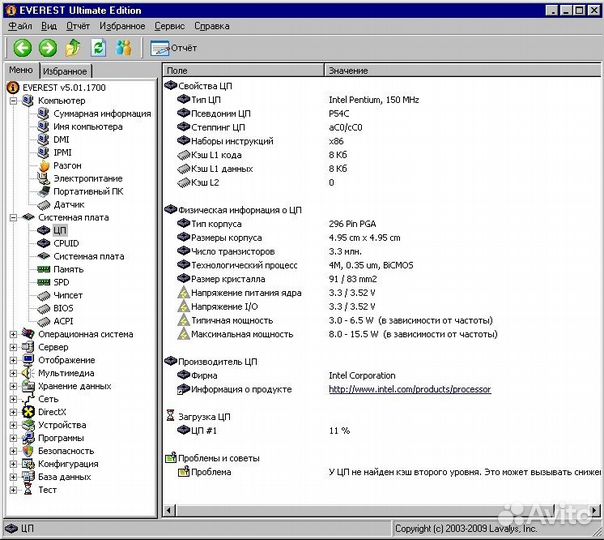Collapse the Системная плата tree node
This screenshot has width=604, height=540.
[13, 217]
